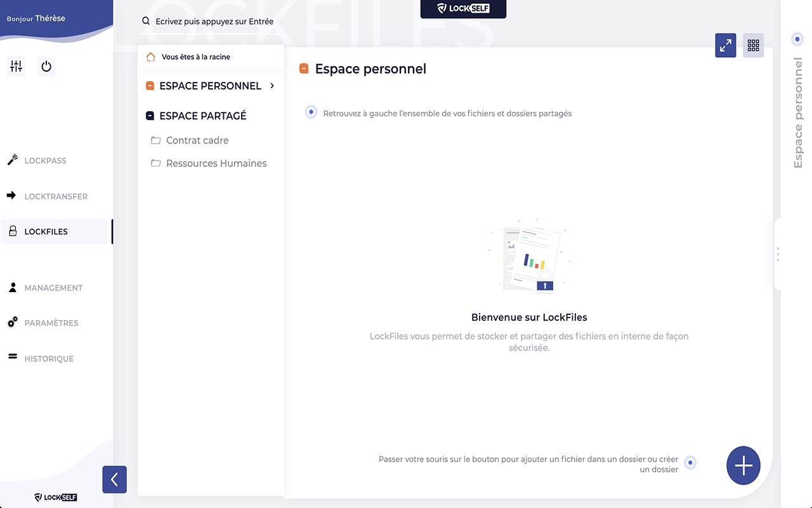This screenshot has width=812, height=508.
Task: Click "Vous êtes à la racine" breadcrumb
Action: coord(196,57)
